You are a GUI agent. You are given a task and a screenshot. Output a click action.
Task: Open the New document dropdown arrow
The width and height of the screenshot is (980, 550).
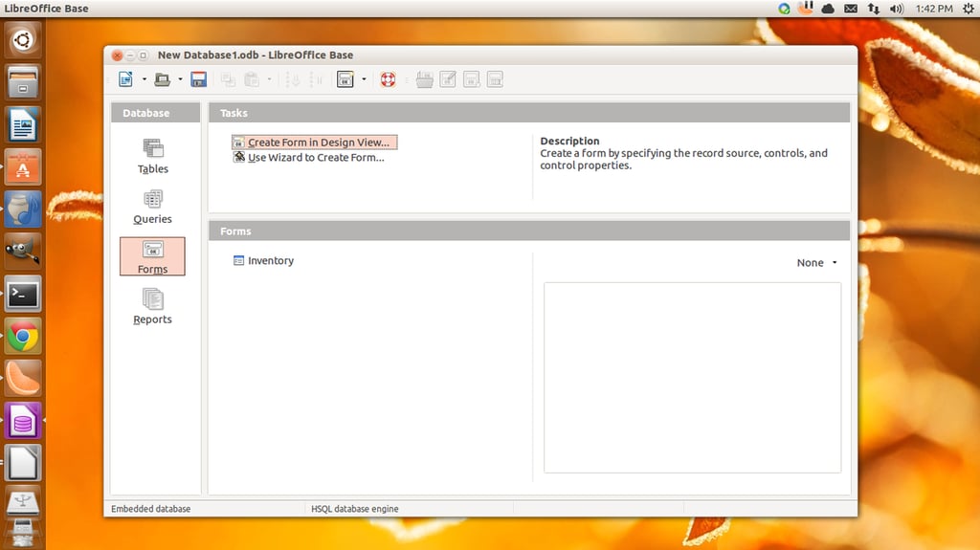tap(144, 79)
